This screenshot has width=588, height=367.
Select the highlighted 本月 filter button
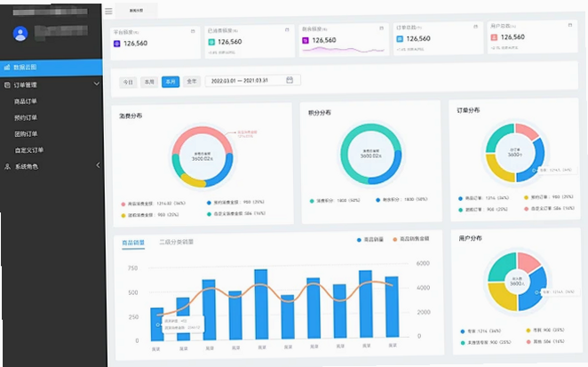pyautogui.click(x=171, y=82)
